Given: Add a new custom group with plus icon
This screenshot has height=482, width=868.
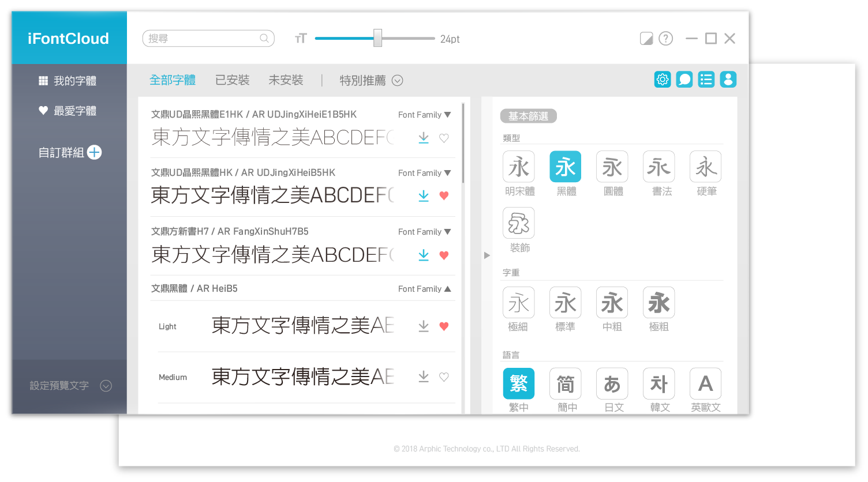Looking at the screenshot, I should [x=94, y=152].
